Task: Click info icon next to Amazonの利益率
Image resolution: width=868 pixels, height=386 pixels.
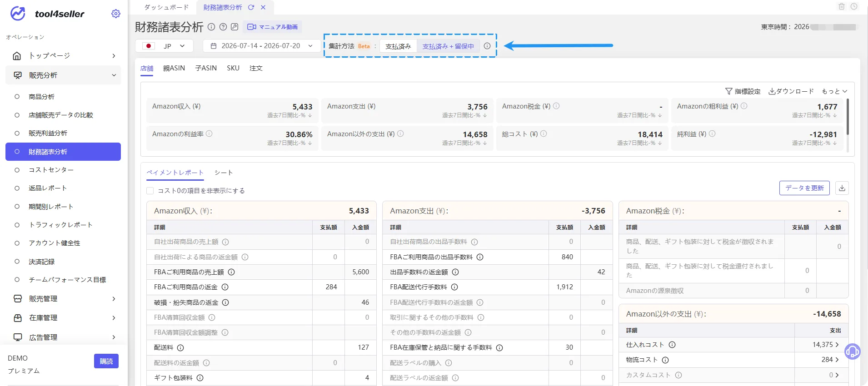Action: tap(209, 134)
